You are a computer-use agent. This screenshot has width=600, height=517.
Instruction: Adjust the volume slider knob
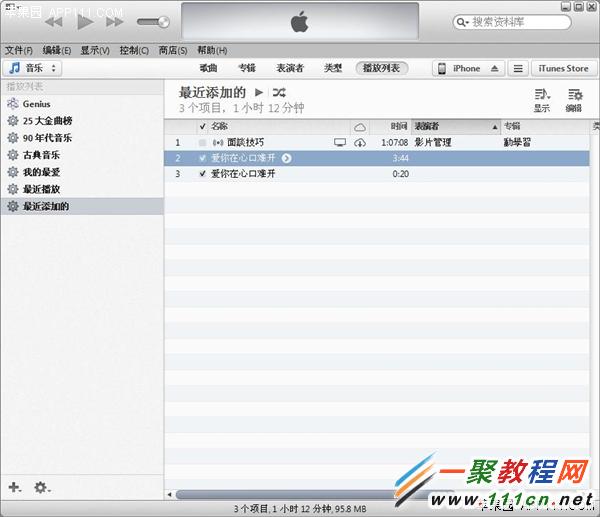pyautogui.click(x=164, y=22)
